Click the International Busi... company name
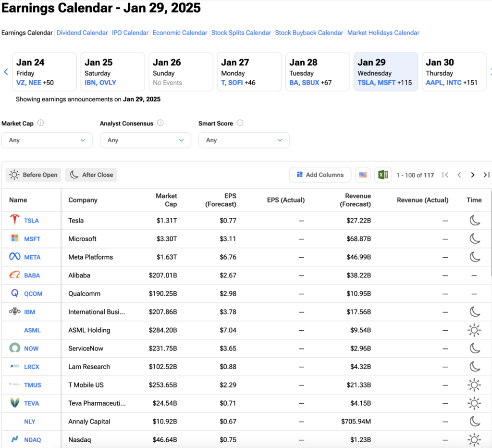 [x=97, y=312]
